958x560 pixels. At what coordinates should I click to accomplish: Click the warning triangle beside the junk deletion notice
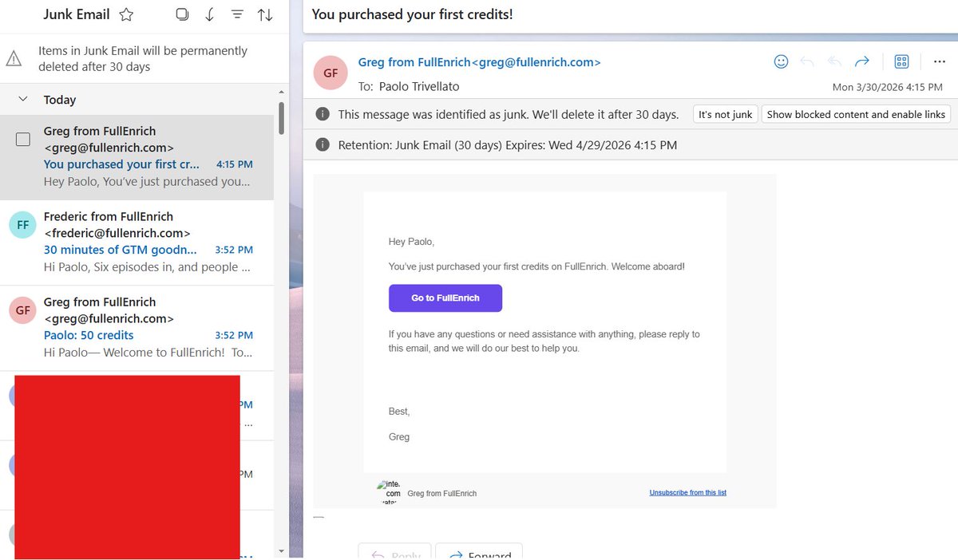coord(14,58)
